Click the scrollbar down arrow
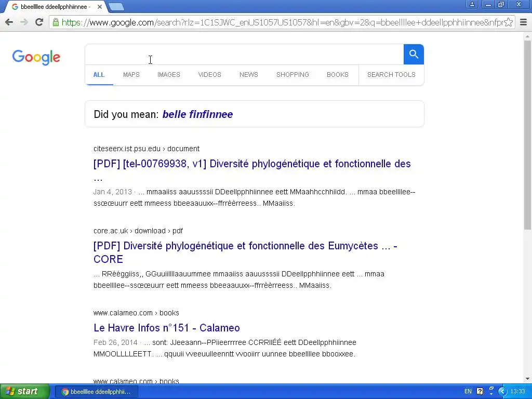Screen dimensions: 532x399 pyautogui.click(x=527, y=379)
